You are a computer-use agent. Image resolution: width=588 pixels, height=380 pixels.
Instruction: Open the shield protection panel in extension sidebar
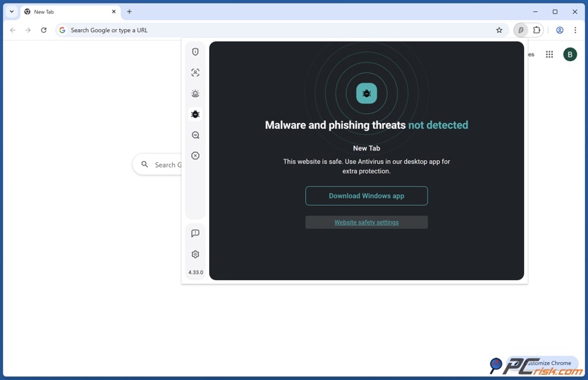coord(195,52)
